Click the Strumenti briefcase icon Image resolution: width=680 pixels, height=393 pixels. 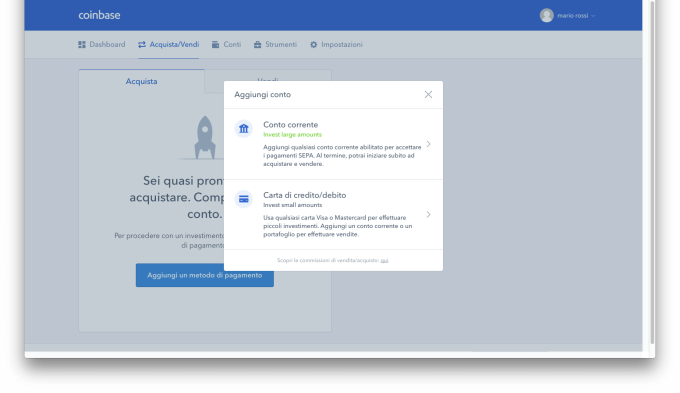[x=258, y=44]
